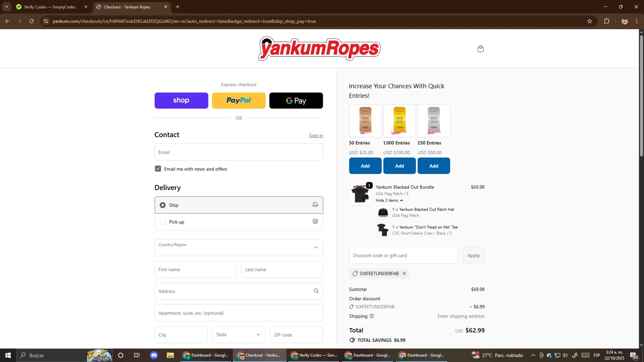Screen dimensions: 644x362
Task: Click the City input field
Action: tap(181, 335)
